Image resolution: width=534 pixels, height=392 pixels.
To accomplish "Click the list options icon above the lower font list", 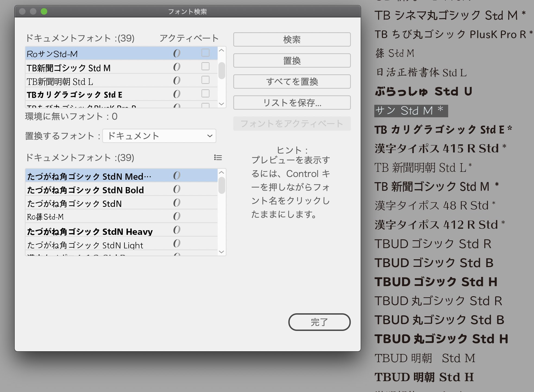I will click(x=218, y=157).
